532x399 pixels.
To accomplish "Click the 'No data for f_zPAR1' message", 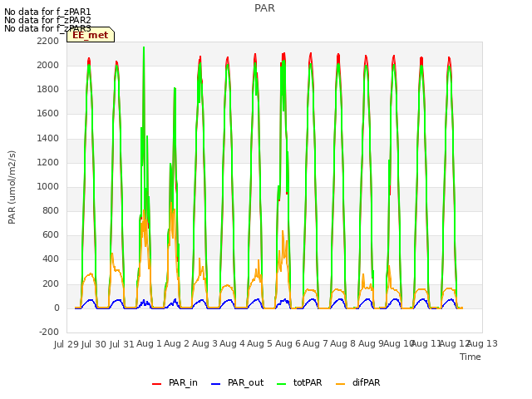I will [x=47, y=12].
